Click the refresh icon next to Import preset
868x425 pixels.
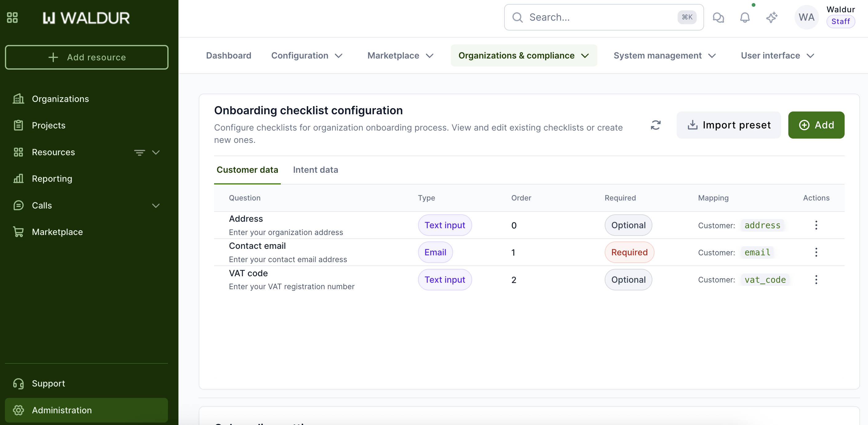click(655, 125)
